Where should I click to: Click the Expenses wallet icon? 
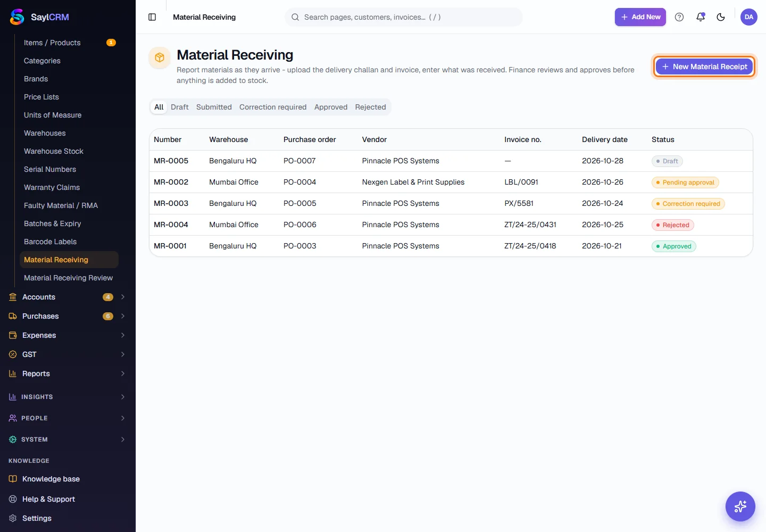[13, 335]
